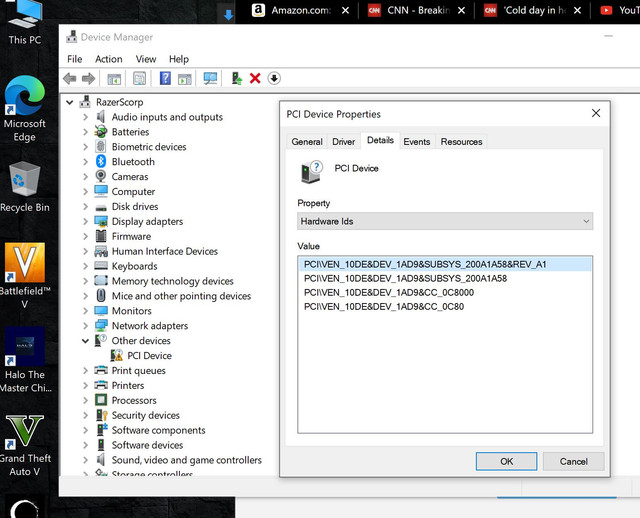
Task: Click the Batteries category icon
Action: tap(101, 132)
